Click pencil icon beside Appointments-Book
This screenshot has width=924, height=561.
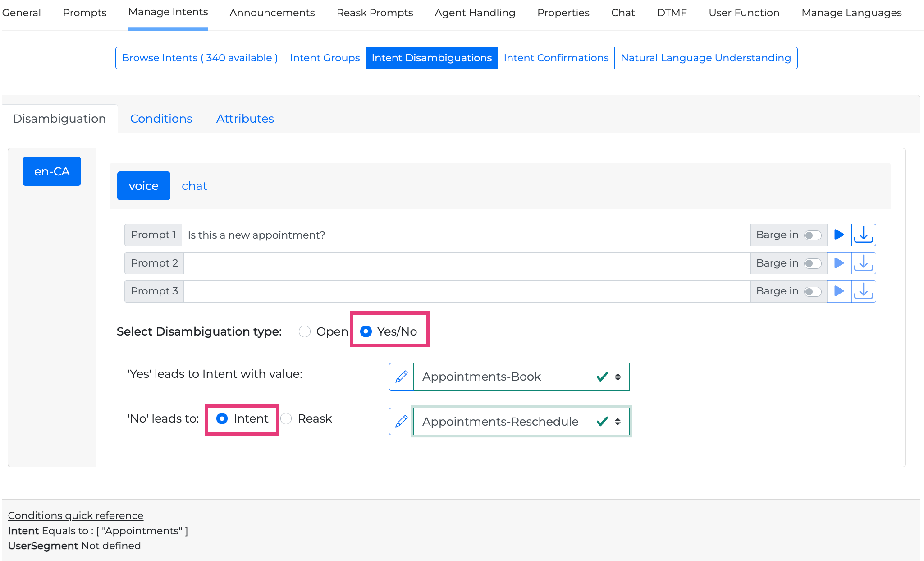pos(401,377)
